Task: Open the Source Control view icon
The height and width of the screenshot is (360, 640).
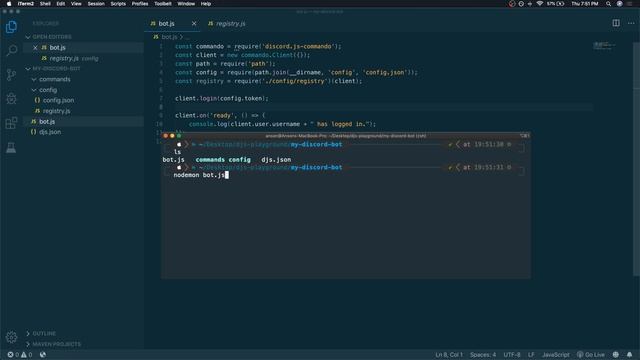Action: 11,74
